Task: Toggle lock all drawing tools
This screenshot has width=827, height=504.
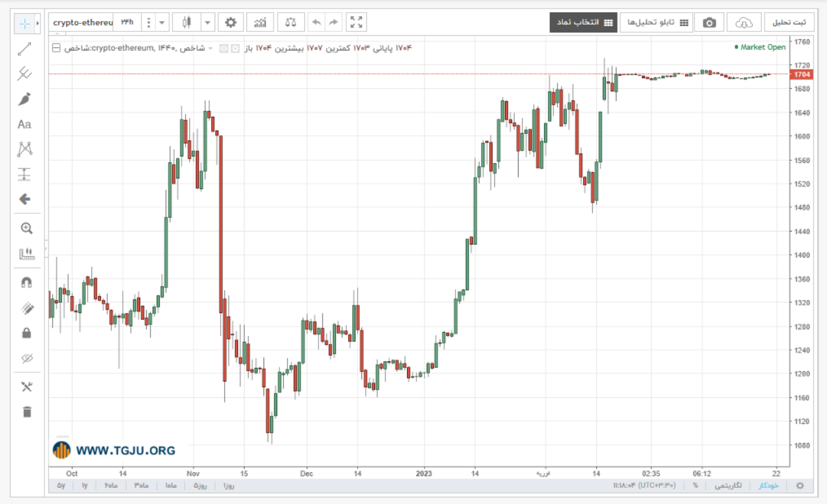Action: tap(27, 333)
